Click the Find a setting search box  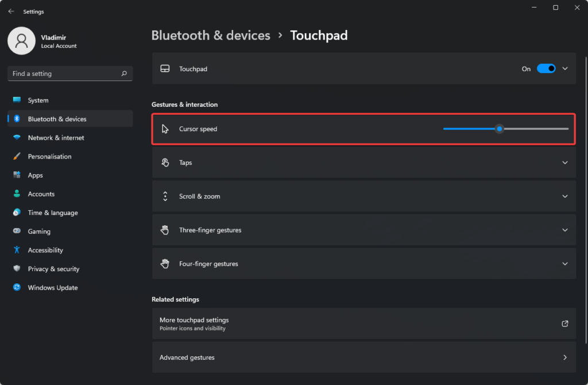63,74
